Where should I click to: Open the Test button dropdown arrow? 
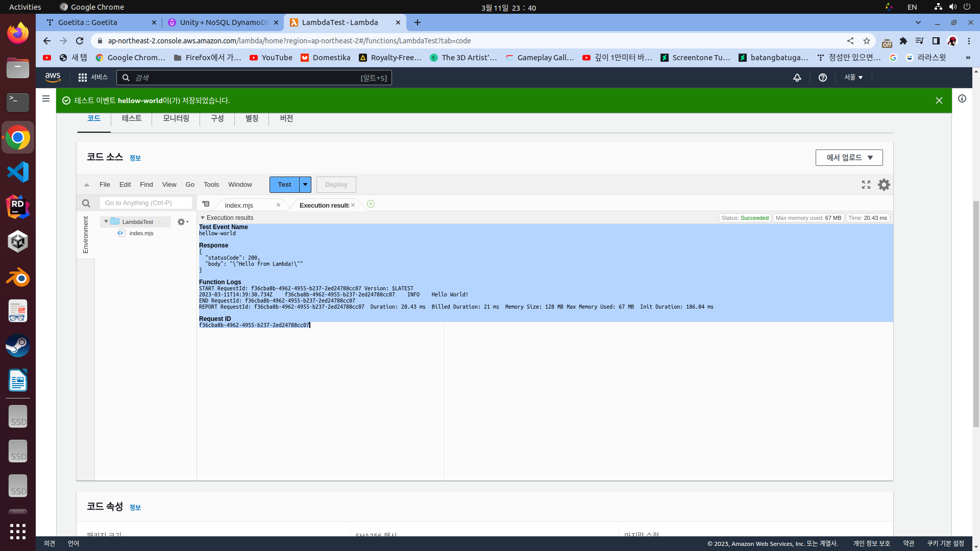(x=305, y=185)
